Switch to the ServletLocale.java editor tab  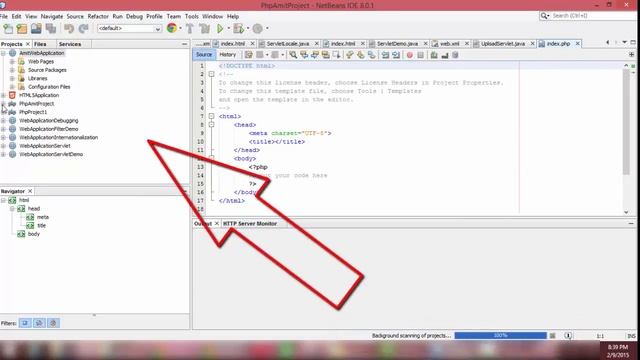click(x=288, y=43)
